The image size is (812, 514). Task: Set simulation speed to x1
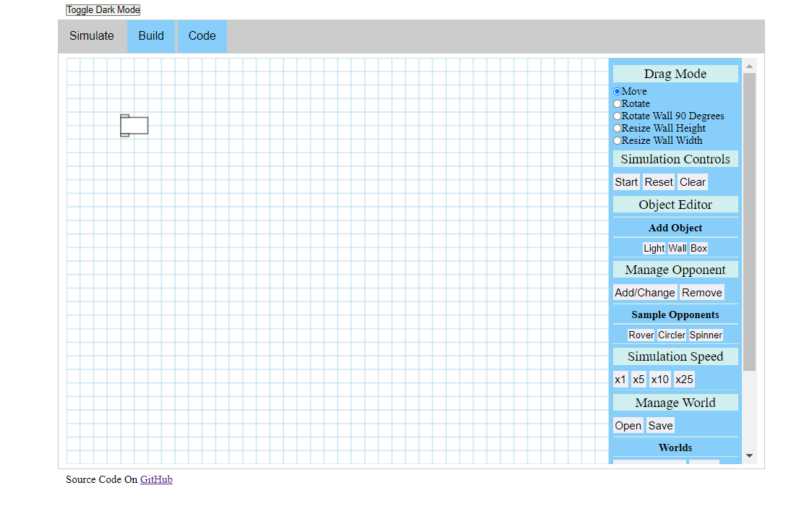coord(620,380)
